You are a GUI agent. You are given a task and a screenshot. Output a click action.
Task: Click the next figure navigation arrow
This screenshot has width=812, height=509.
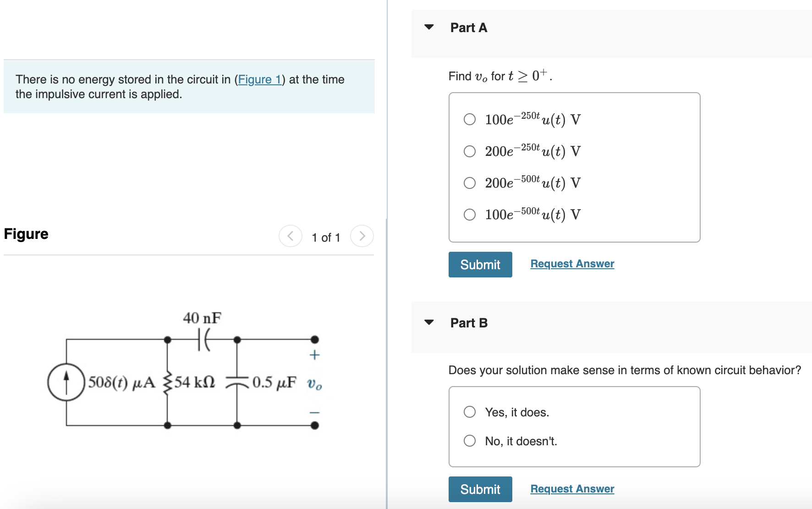click(x=362, y=236)
